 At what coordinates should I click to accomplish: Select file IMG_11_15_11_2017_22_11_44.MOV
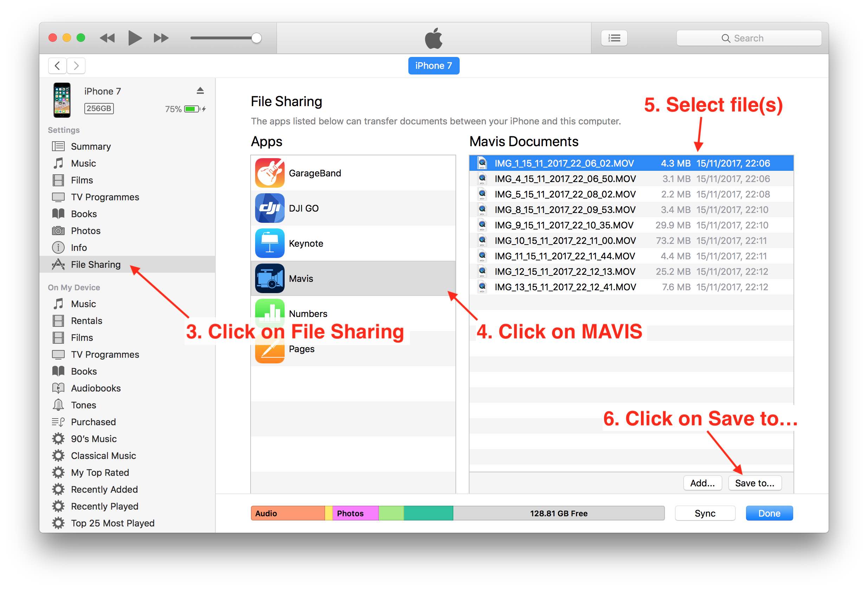[631, 256]
